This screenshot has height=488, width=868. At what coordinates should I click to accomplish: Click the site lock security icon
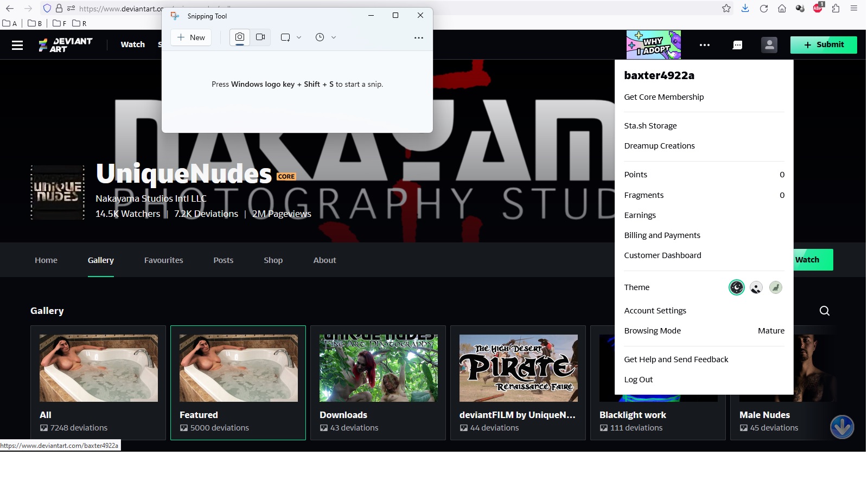(x=59, y=9)
